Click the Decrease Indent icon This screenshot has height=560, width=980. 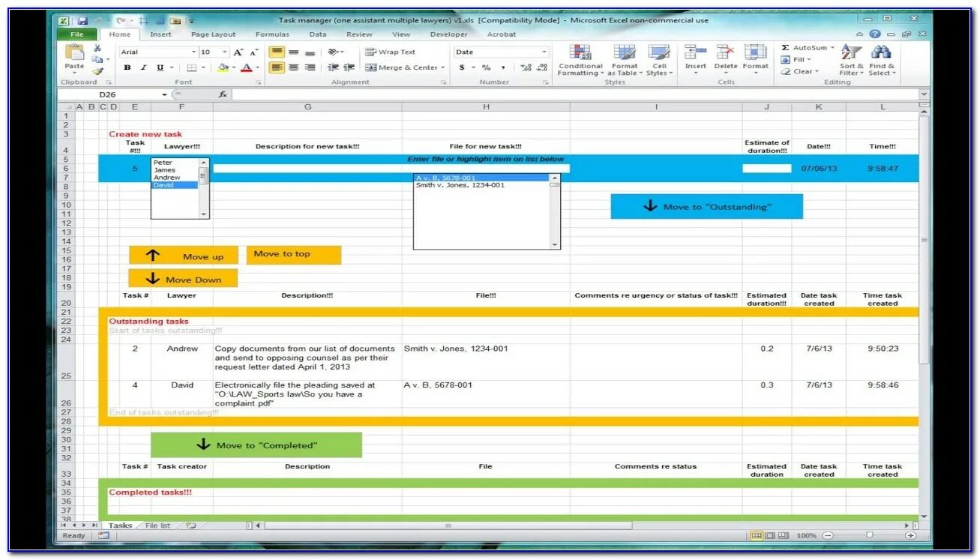(x=333, y=67)
